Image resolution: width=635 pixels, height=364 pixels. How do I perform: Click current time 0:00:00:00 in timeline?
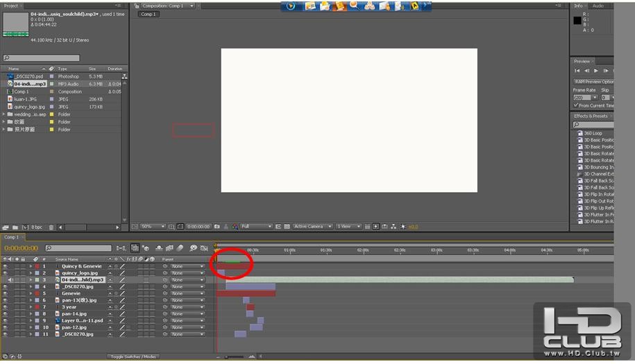click(21, 248)
